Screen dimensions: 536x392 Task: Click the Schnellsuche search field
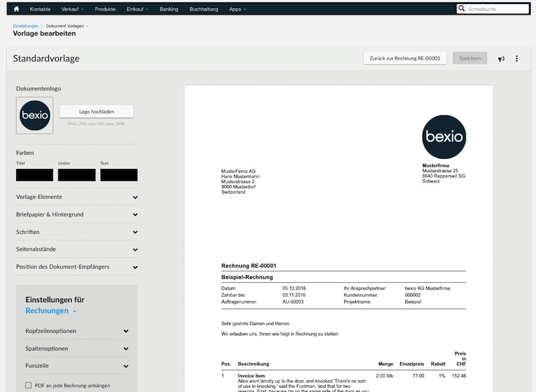(496, 9)
